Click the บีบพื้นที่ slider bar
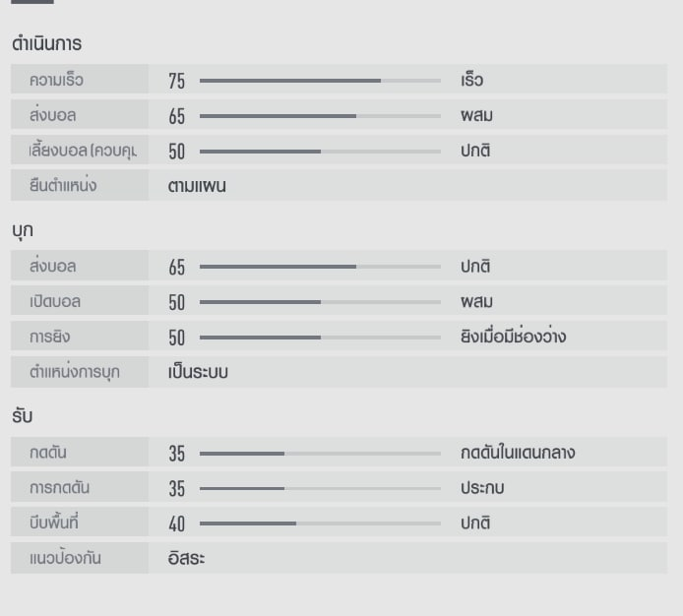683x616 pixels. tap(320, 524)
